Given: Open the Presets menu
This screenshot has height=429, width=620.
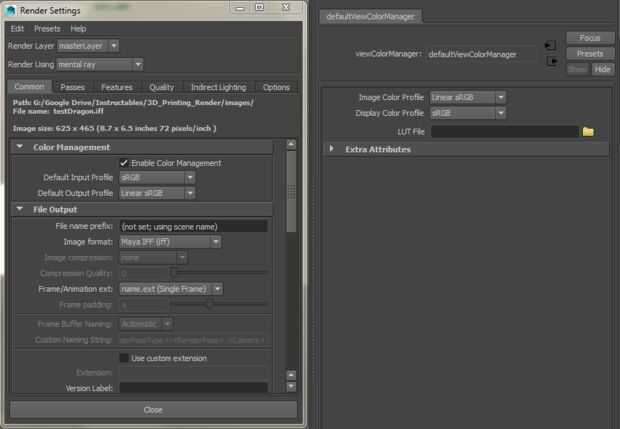Looking at the screenshot, I should [x=47, y=28].
